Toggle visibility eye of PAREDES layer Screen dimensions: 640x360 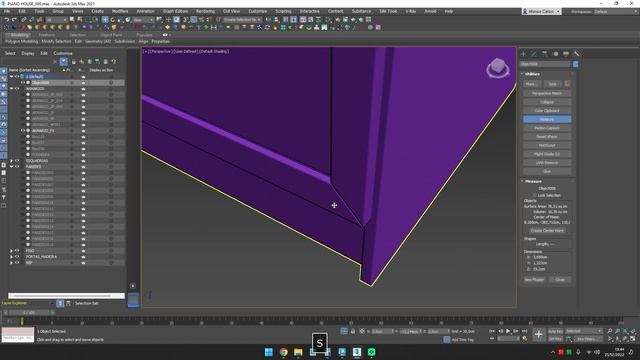coord(17,167)
